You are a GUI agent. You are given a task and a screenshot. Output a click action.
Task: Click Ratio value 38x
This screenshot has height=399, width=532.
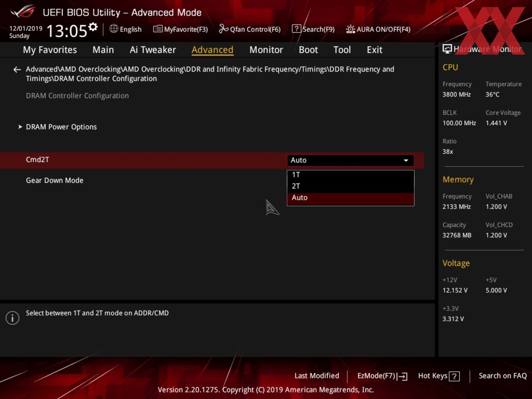tap(448, 152)
